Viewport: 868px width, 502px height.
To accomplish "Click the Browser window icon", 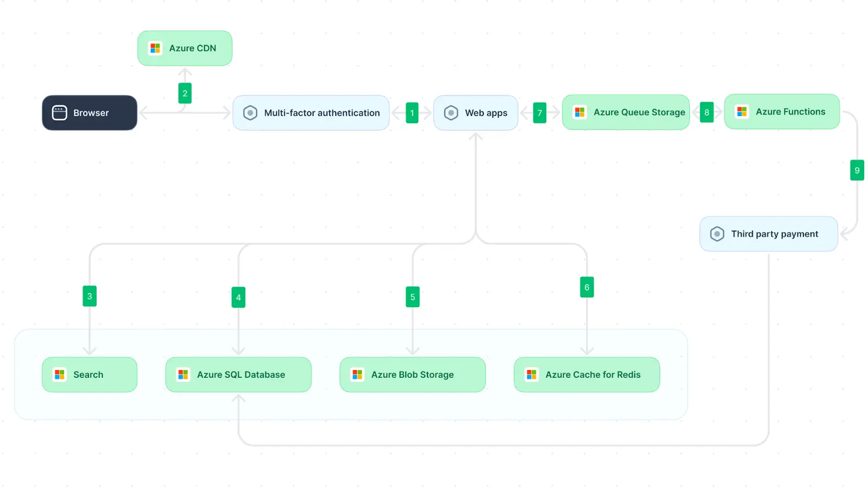I will (59, 113).
